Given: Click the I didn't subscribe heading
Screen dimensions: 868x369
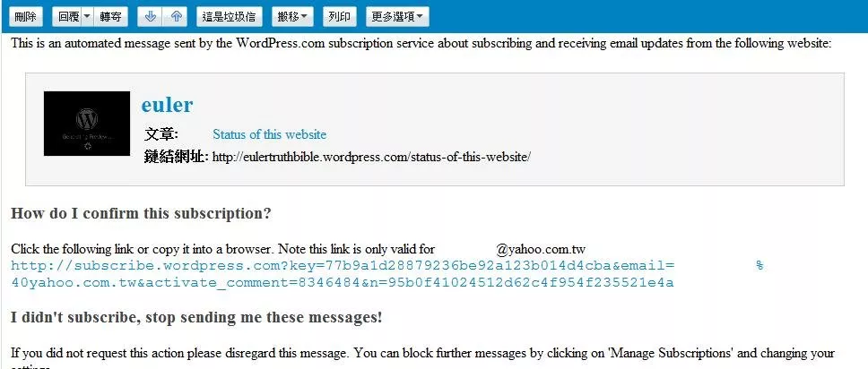Looking at the screenshot, I should pyautogui.click(x=196, y=318).
